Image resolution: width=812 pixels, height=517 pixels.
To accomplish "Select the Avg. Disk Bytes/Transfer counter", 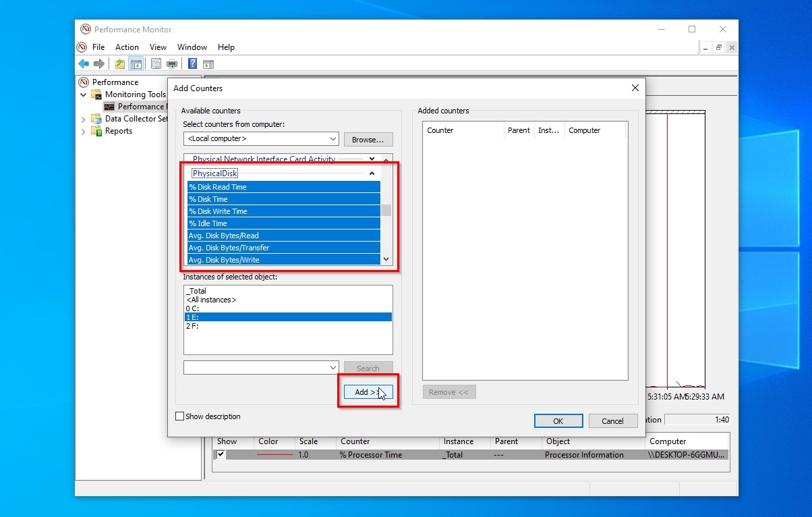I will (284, 248).
